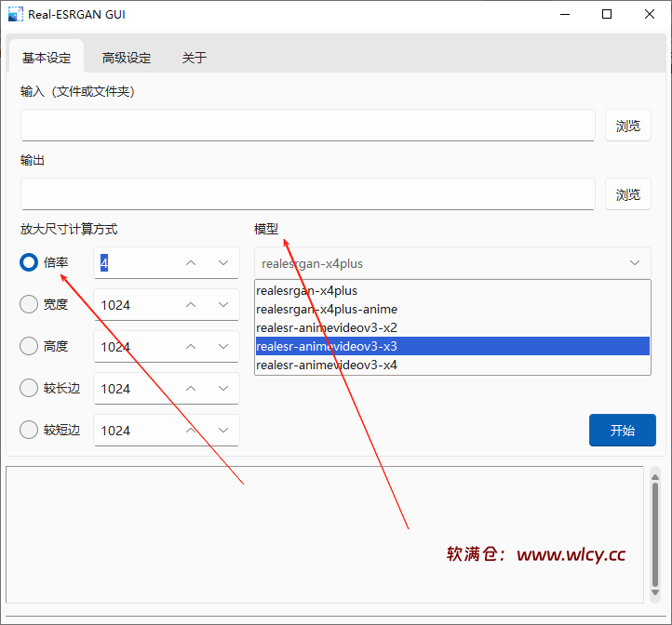Increase the 高度 value with up arrow
The image size is (672, 625).
pos(191,346)
